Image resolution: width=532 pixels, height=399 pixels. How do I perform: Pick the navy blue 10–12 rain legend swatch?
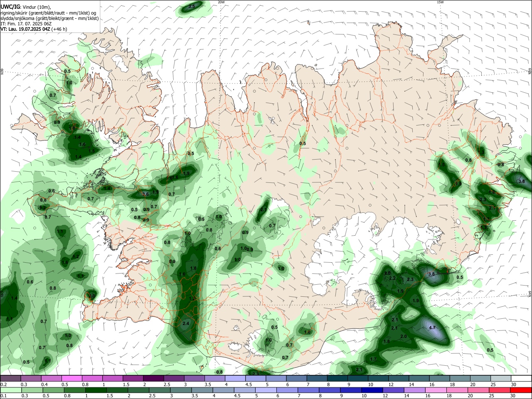pos(372,390)
